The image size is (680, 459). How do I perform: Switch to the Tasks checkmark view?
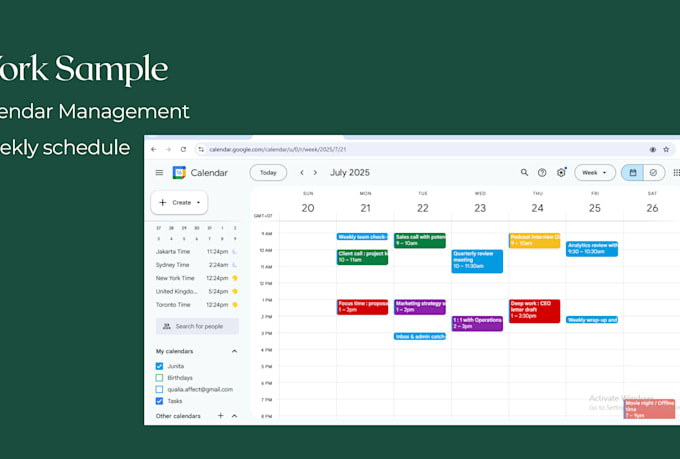[654, 173]
